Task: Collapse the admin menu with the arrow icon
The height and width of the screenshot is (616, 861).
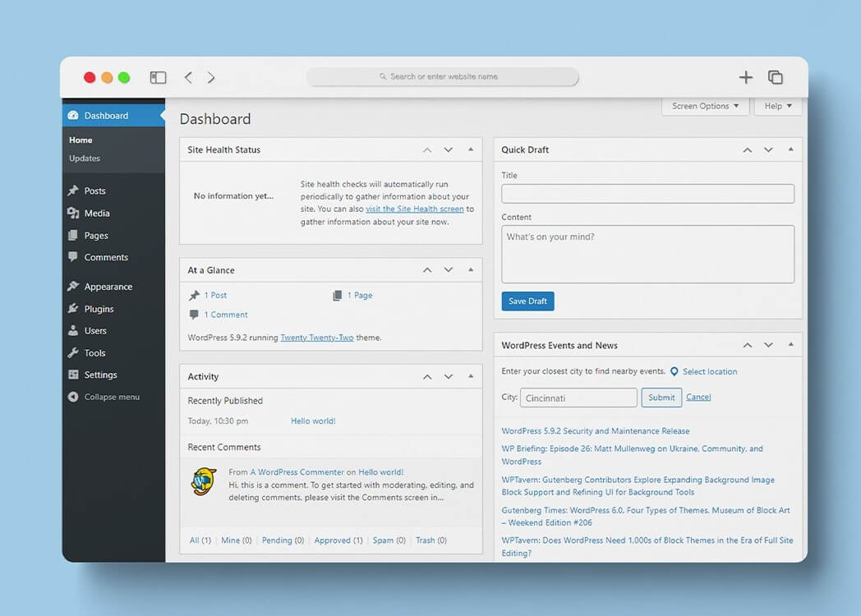Action: [x=72, y=397]
